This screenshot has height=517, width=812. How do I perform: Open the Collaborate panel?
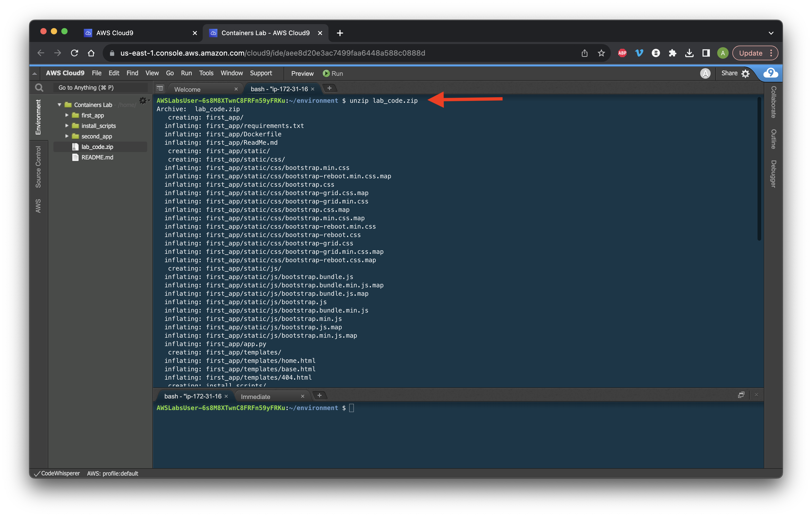(x=773, y=102)
